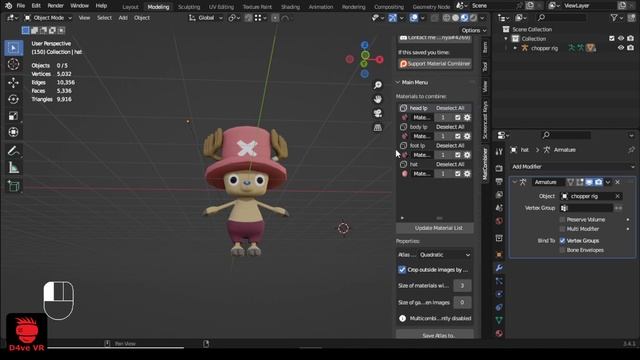Open Modifier properties wrench tab
The width and height of the screenshot is (640, 360).
coord(499,268)
